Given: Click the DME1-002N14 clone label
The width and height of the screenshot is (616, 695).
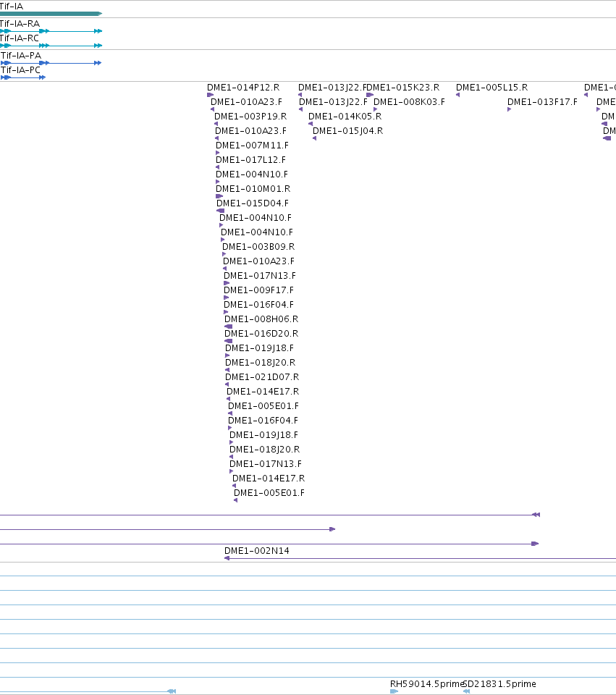Looking at the screenshot, I should pos(256,550).
